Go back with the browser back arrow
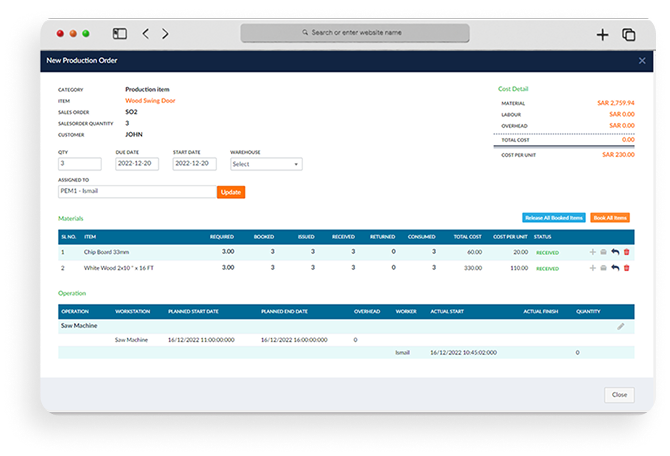The width and height of the screenshot is (670, 456). pyautogui.click(x=146, y=33)
